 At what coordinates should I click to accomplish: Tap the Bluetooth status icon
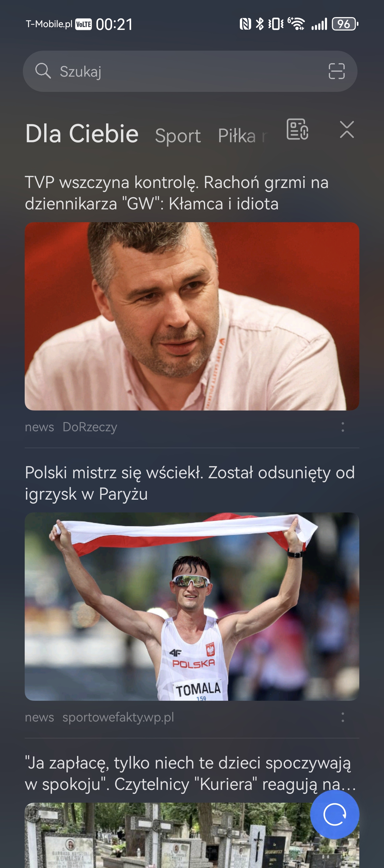(x=260, y=24)
